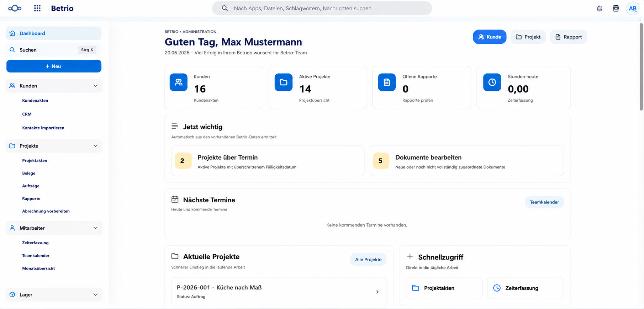The width and height of the screenshot is (644, 309).
Task: Click the Alle Projekte button
Action: (368, 260)
